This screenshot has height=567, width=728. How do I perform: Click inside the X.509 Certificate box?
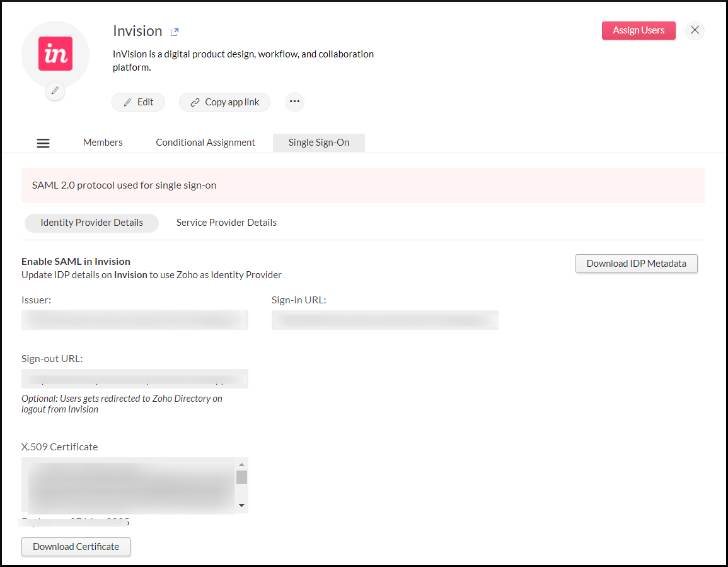tap(129, 485)
